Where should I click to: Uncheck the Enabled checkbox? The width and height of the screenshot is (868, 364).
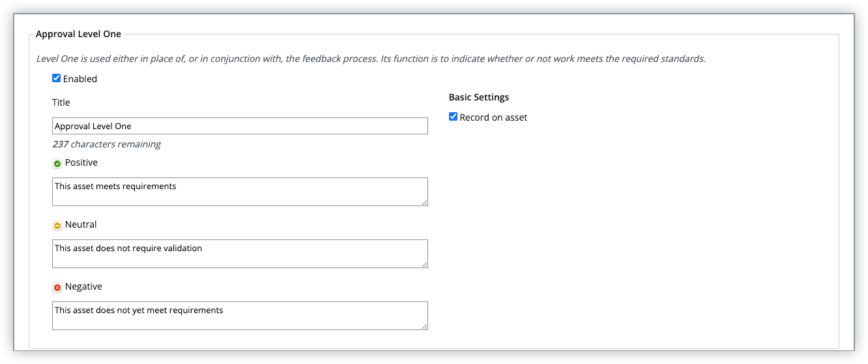click(57, 78)
